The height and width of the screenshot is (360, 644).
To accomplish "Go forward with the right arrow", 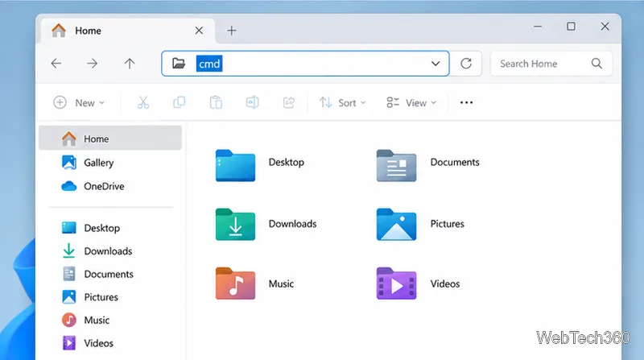I will [x=93, y=64].
